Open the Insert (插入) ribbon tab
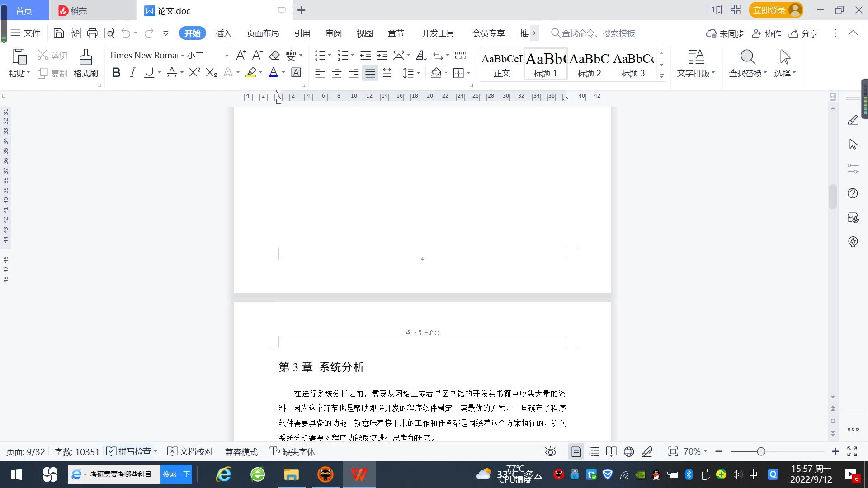 coord(223,33)
